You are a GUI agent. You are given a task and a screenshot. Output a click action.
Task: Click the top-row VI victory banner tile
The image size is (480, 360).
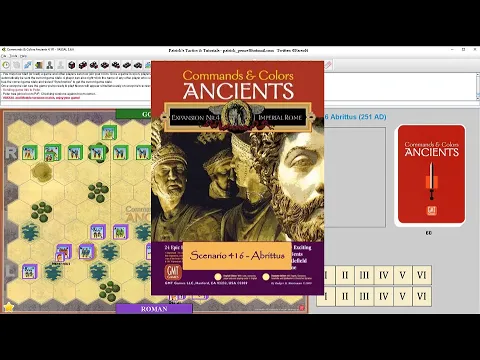422,275
